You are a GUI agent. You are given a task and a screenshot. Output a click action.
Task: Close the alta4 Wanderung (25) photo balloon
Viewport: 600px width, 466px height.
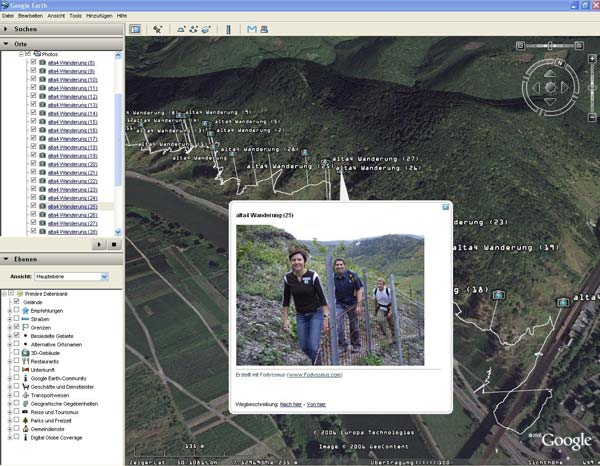click(x=445, y=207)
